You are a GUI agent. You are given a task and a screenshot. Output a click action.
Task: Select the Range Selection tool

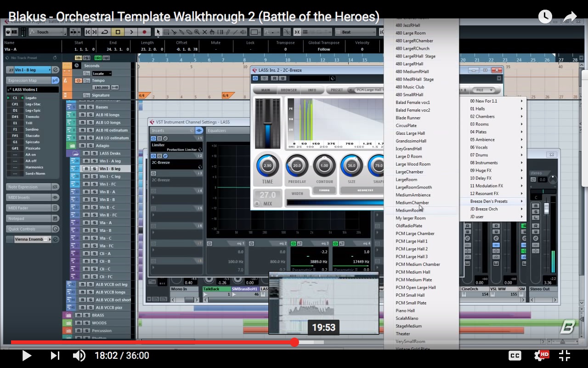point(166,32)
